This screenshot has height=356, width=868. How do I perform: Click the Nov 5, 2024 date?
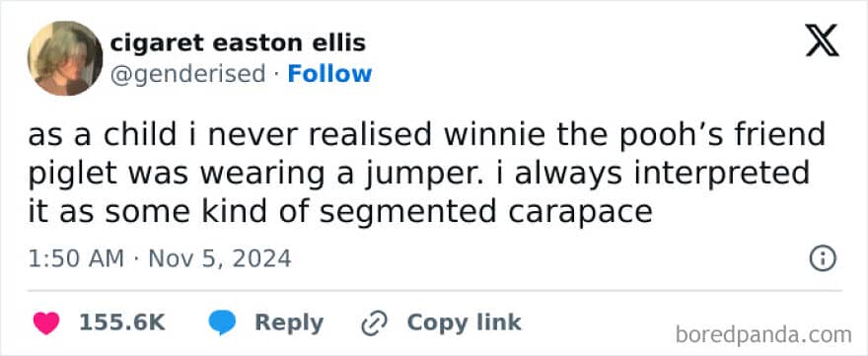(x=220, y=259)
